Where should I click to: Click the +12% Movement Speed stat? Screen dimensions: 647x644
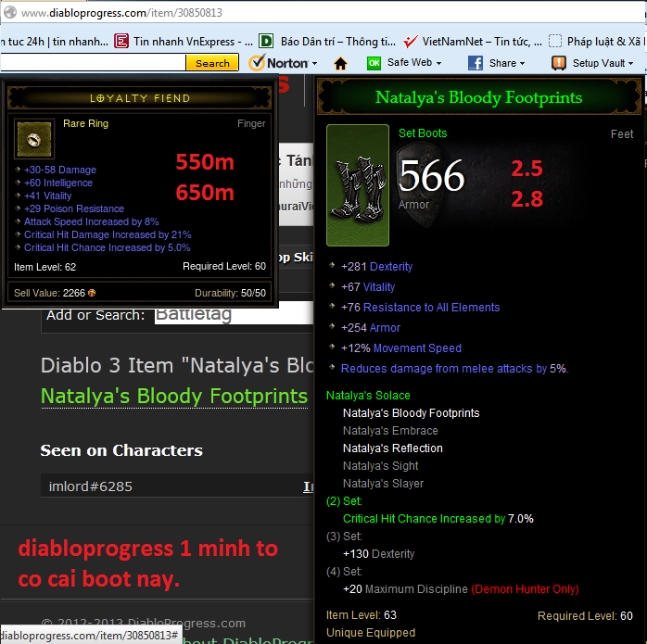401,348
